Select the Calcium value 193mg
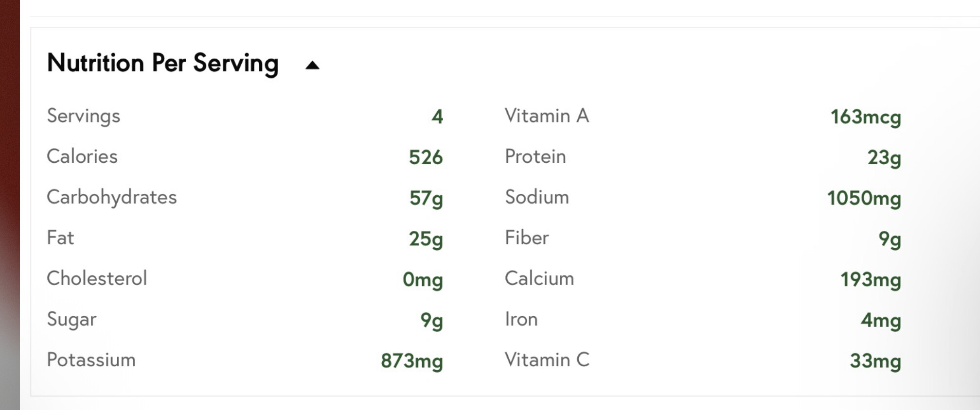The width and height of the screenshot is (980, 410). click(871, 279)
